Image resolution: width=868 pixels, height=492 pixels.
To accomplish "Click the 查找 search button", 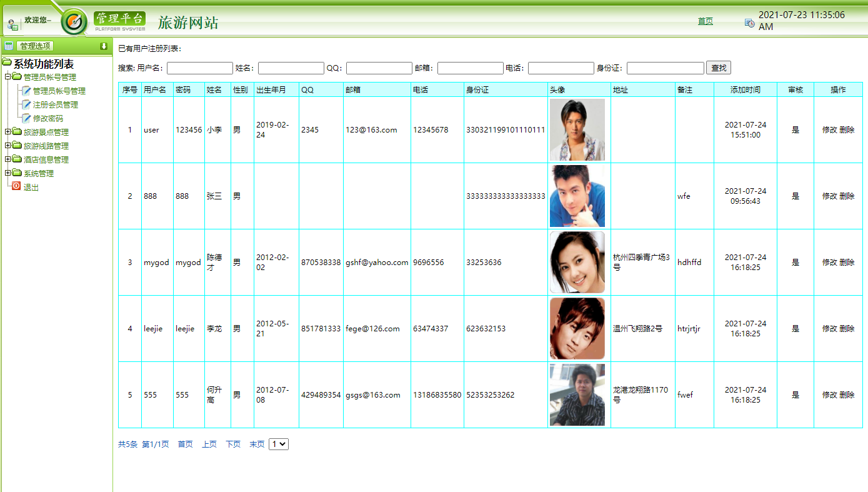I will 718,67.
